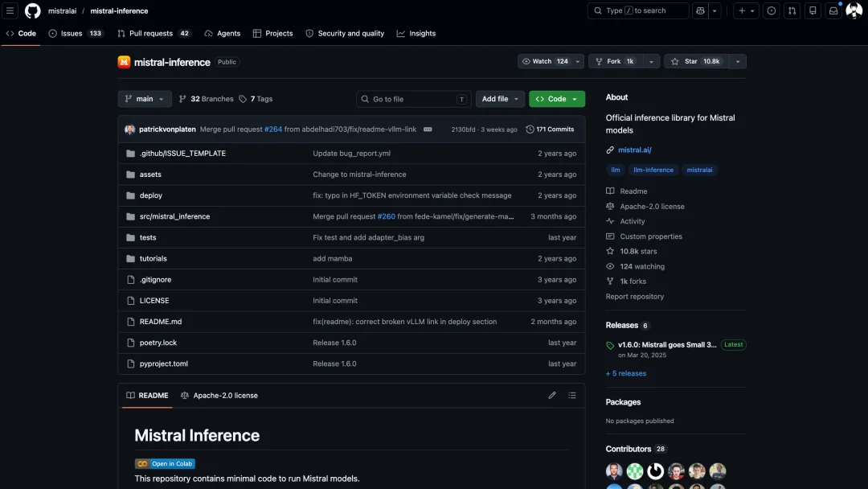Open the 2130bfd commit hash

[463, 129]
